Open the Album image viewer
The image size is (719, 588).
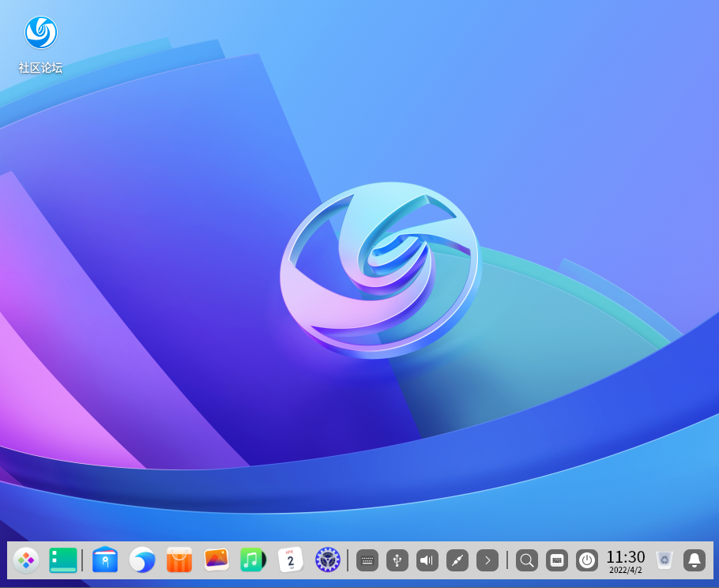click(216, 560)
